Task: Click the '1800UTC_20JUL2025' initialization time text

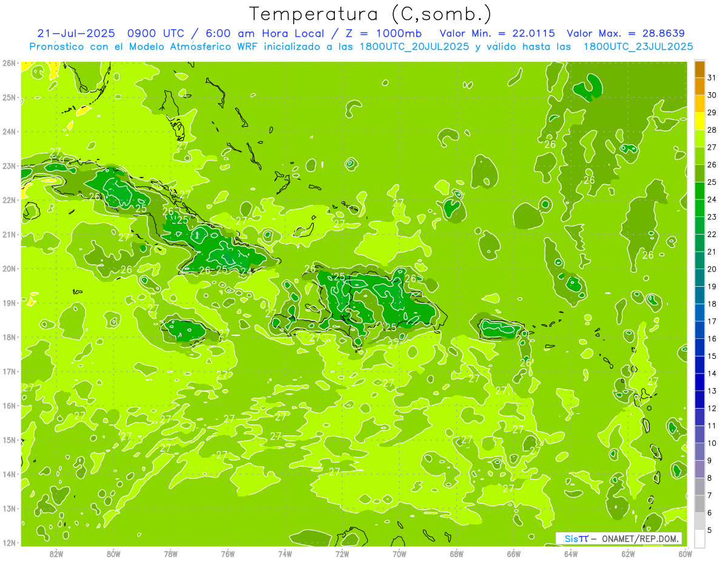Action: [x=414, y=47]
